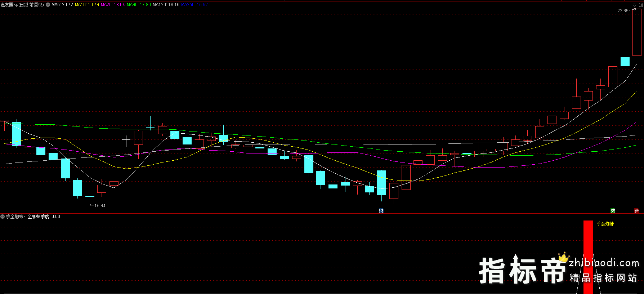Click the diamond marker icon at top right

635,5
